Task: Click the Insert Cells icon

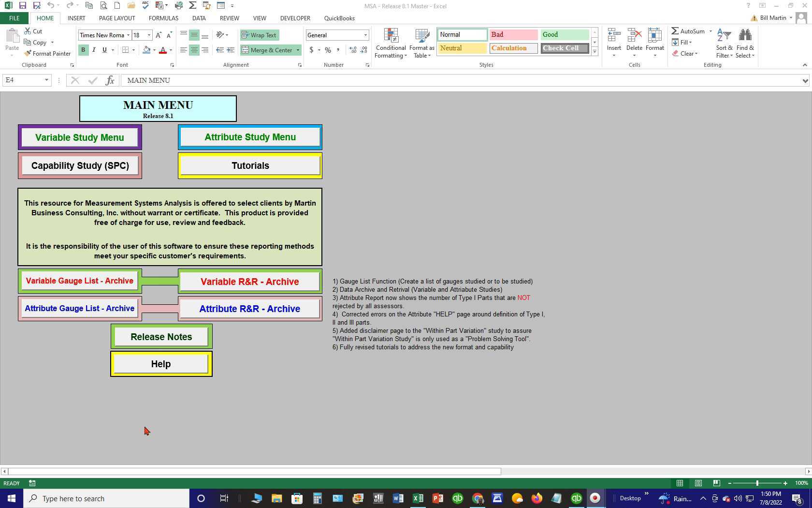Action: [613, 39]
